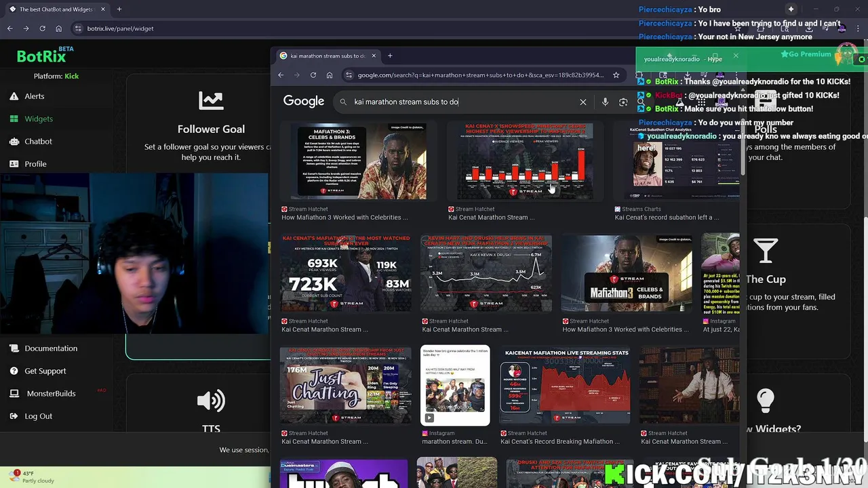Screen dimensions: 868x488
Task: Click 'Platform: Kick' text
Action: [56, 76]
